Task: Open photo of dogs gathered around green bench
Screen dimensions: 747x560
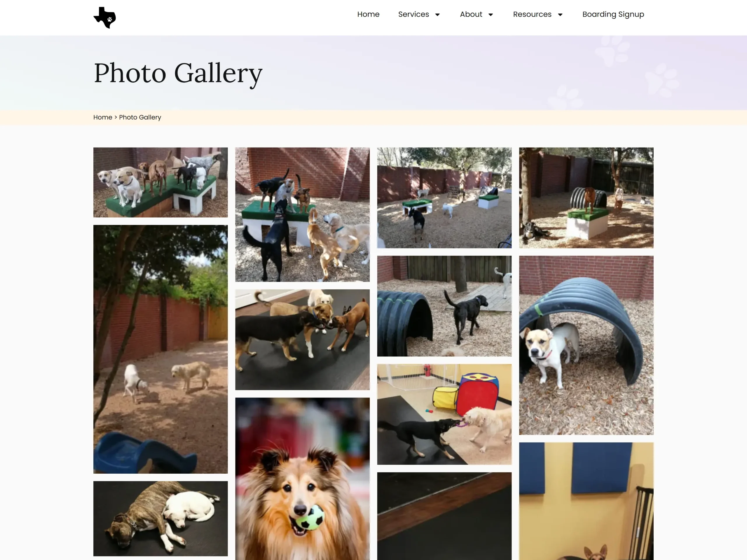Action: point(302,215)
